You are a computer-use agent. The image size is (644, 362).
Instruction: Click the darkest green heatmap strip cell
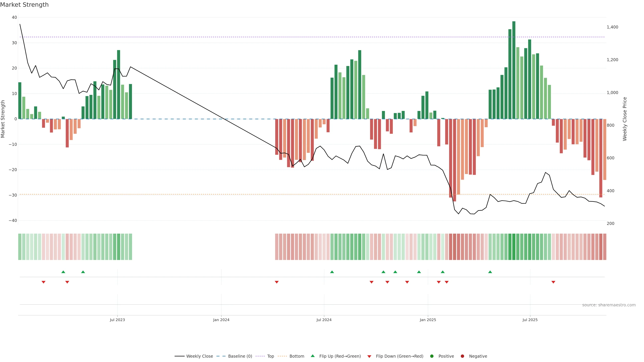(514, 247)
